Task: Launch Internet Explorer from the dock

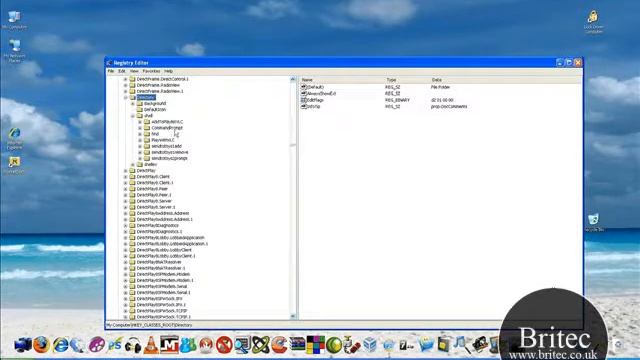Action: (x=60, y=345)
